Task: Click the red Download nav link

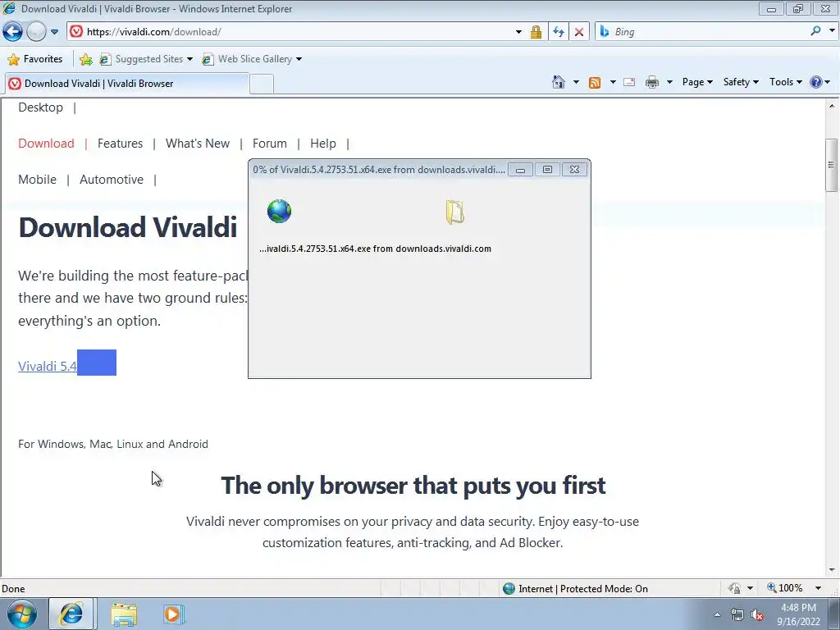Action: [46, 144]
